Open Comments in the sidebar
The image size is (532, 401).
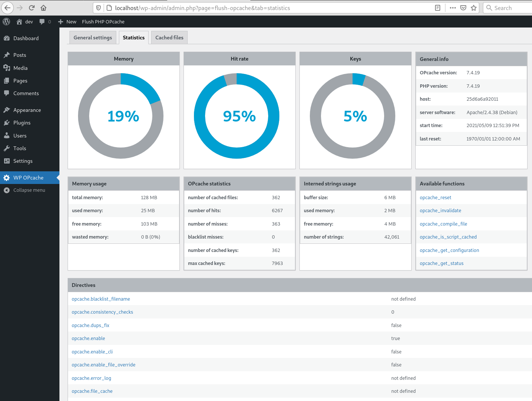[30, 93]
